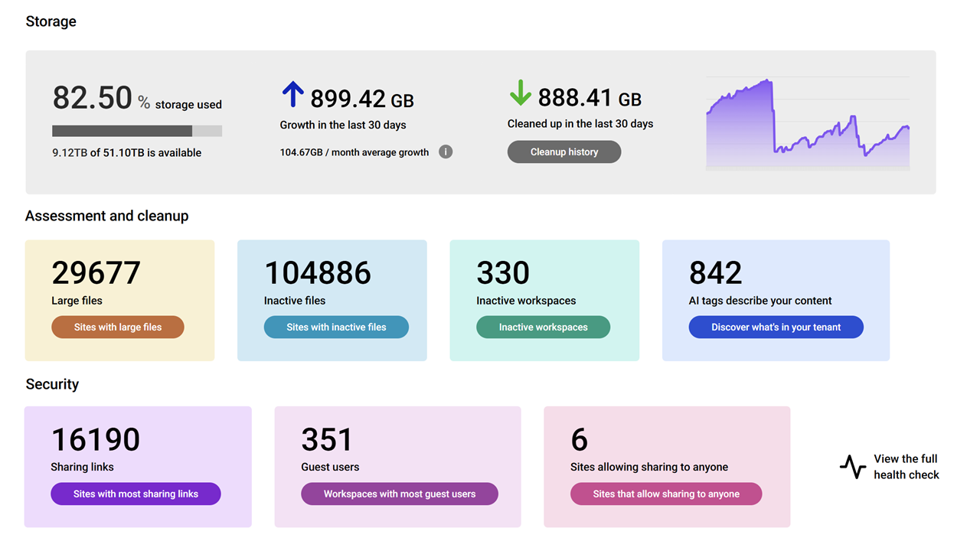The height and width of the screenshot is (551, 980).
Task: Click Discover what's in your tenant
Action: click(776, 327)
